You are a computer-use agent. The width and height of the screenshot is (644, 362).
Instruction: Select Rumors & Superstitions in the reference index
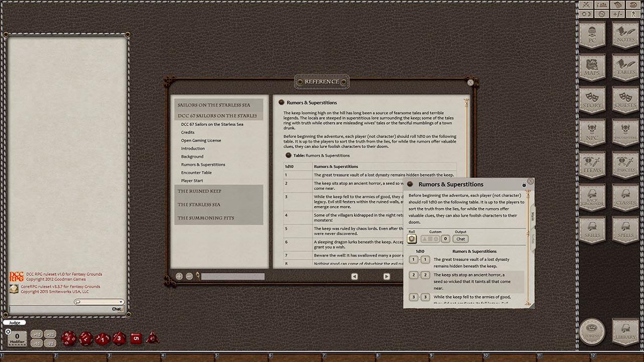[204, 164]
